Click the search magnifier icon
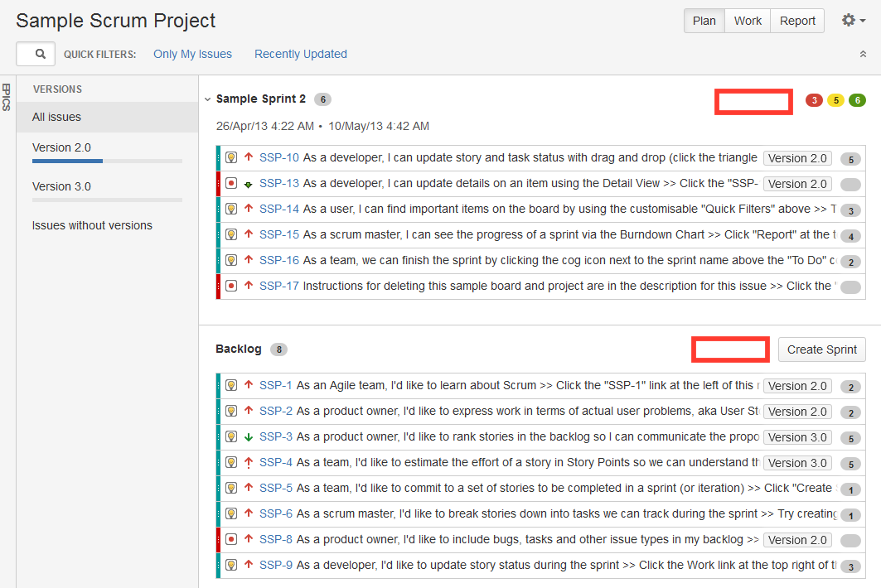 point(40,54)
